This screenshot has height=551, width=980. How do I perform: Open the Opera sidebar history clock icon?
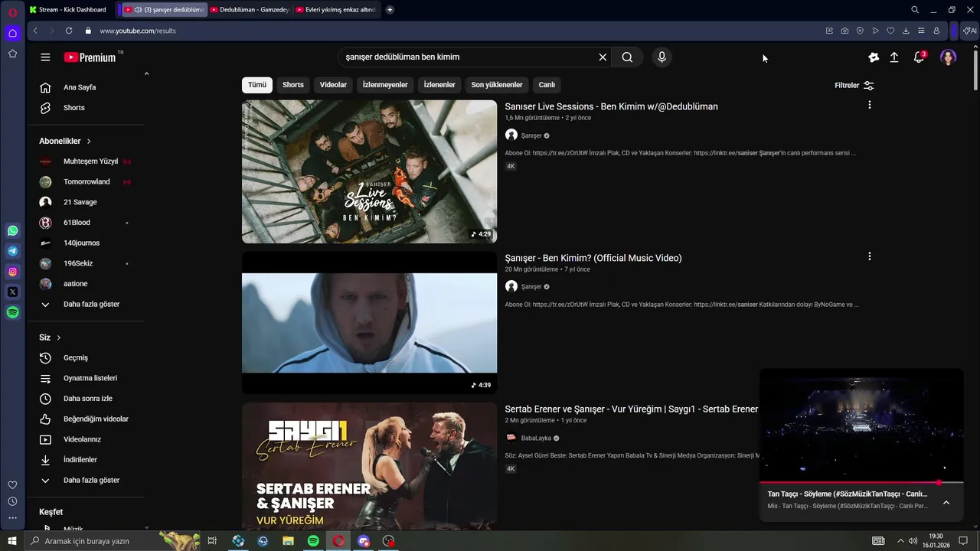12,501
